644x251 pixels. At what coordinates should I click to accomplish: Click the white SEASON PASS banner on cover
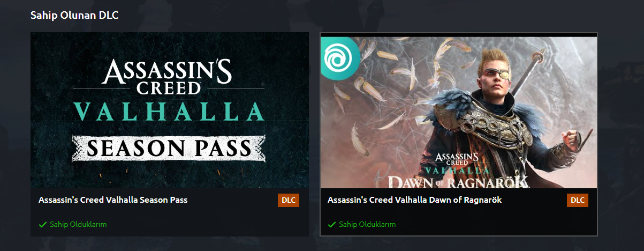pyautogui.click(x=169, y=148)
